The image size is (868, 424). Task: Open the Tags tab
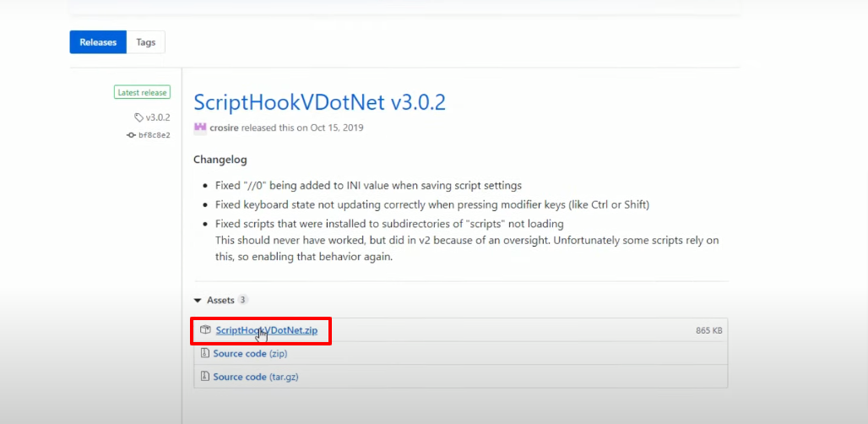tap(145, 42)
